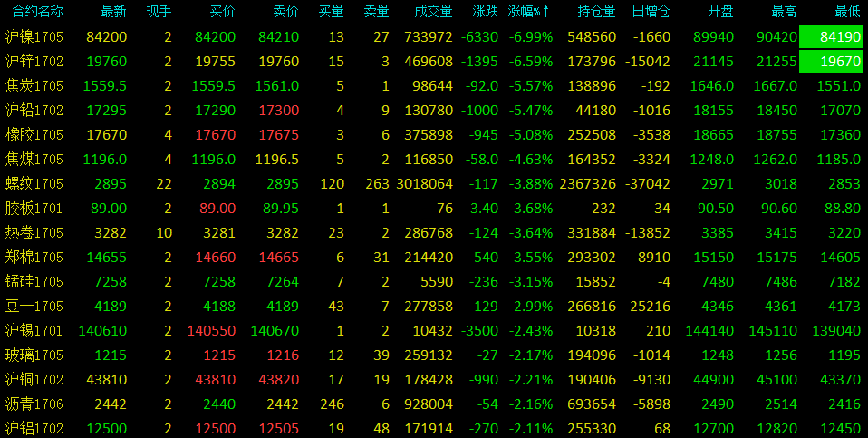
Task: Sort by 涨幅% column header
Action: [528, 11]
